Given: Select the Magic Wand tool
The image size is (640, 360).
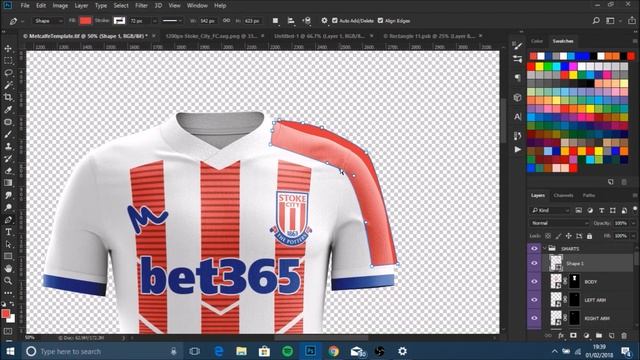Looking at the screenshot, I should [8, 85].
